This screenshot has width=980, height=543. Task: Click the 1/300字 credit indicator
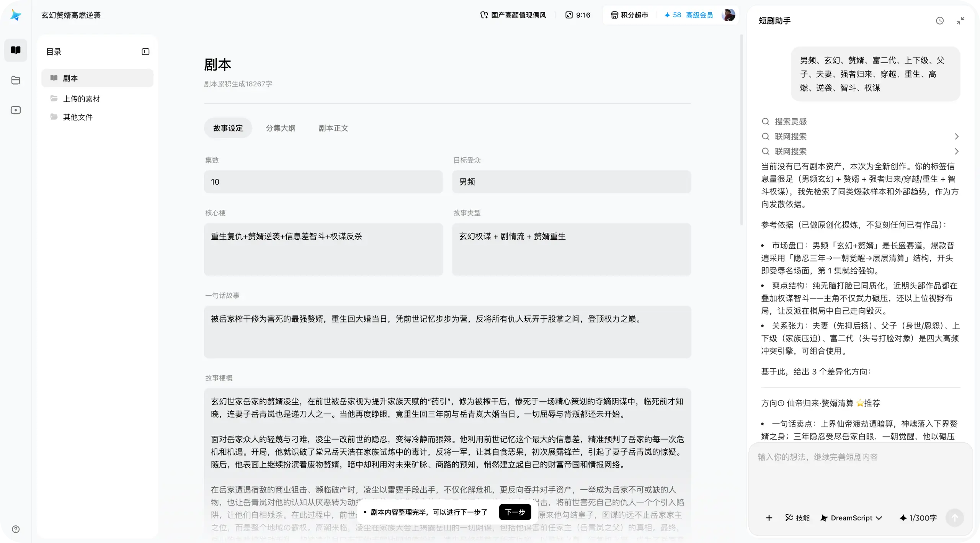click(x=918, y=518)
